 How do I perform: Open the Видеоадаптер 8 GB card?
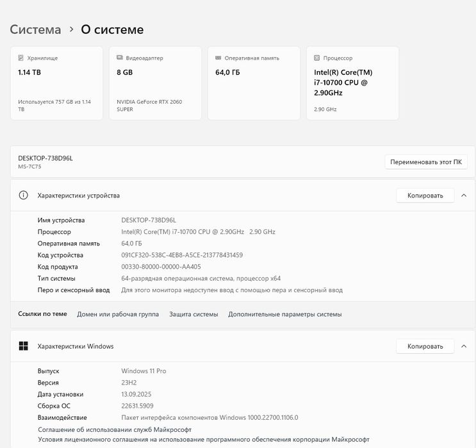point(156,83)
